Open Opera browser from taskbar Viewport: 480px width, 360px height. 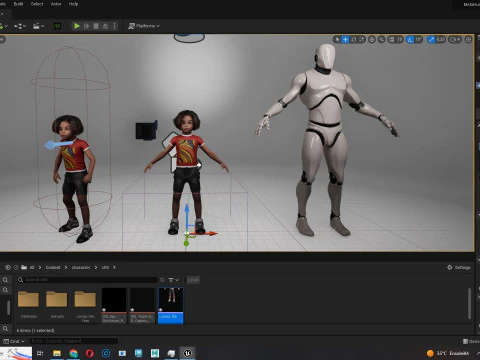pyautogui.click(x=90, y=353)
